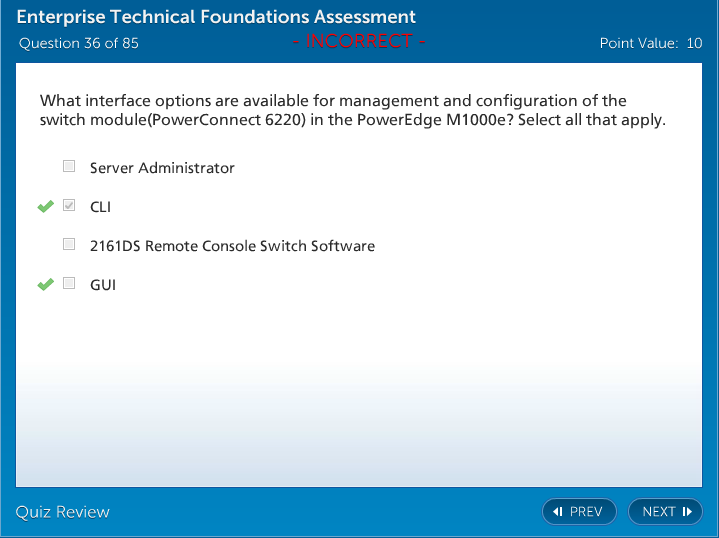This screenshot has height=538, width=719.
Task: Click the GUI answer label
Action: click(103, 285)
